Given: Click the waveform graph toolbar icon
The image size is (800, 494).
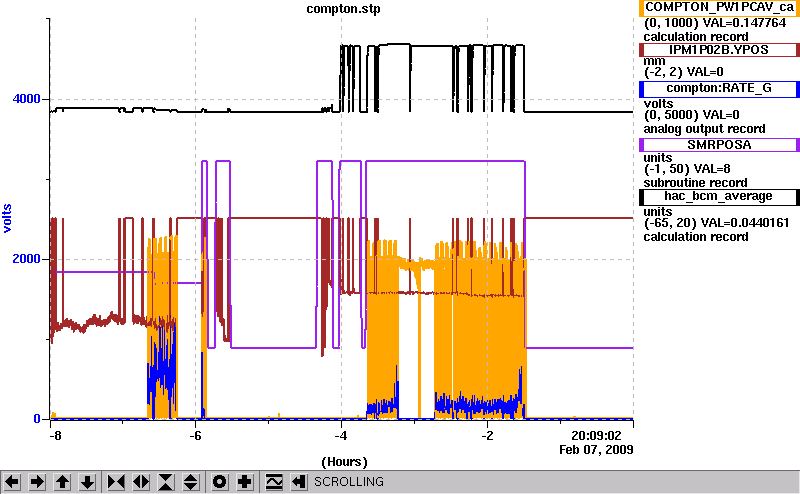Looking at the screenshot, I should (x=274, y=482).
